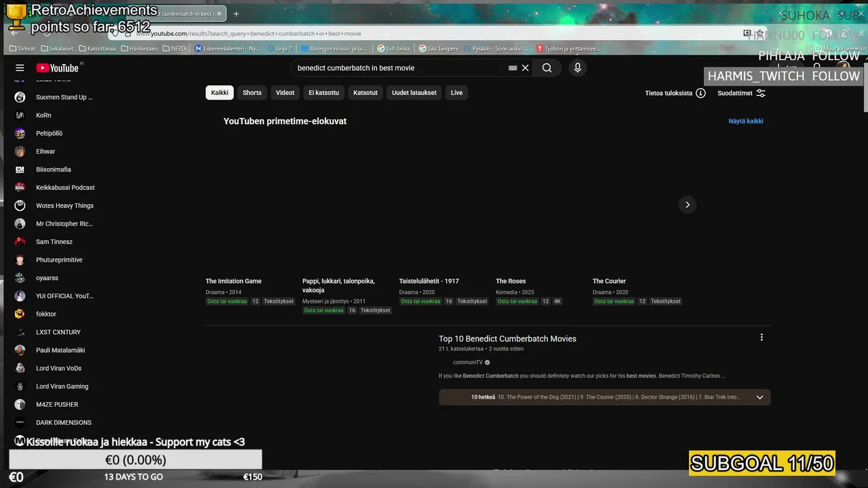Click Osta tai vuokraa under The Imitation Game
Image resolution: width=868 pixels, height=488 pixels.
pos(226,302)
